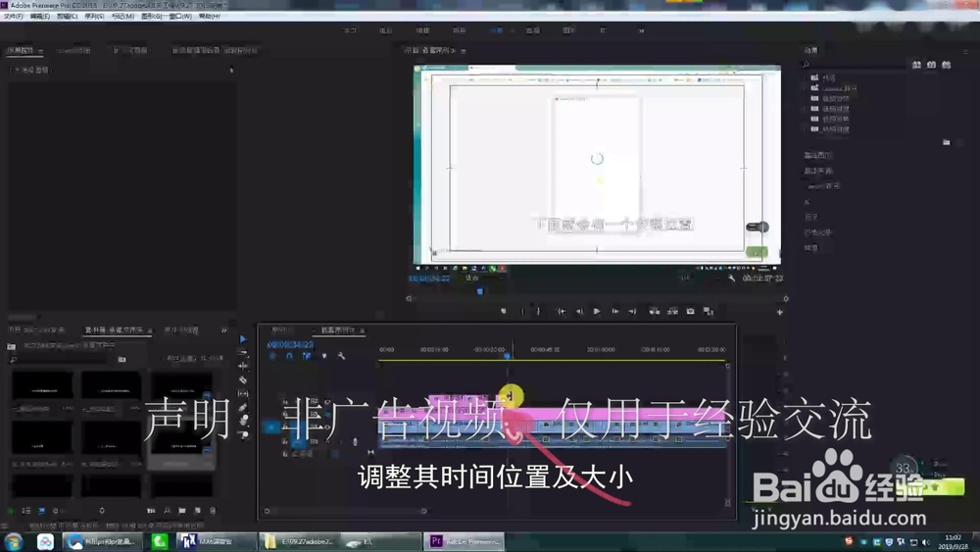
Task: Select the Razor tool
Action: [x=243, y=380]
